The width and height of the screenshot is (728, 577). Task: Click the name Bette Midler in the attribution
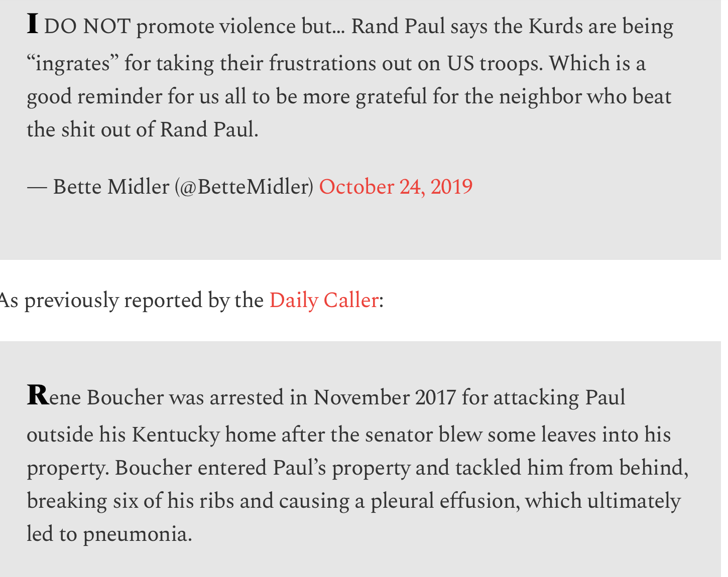[x=111, y=187]
